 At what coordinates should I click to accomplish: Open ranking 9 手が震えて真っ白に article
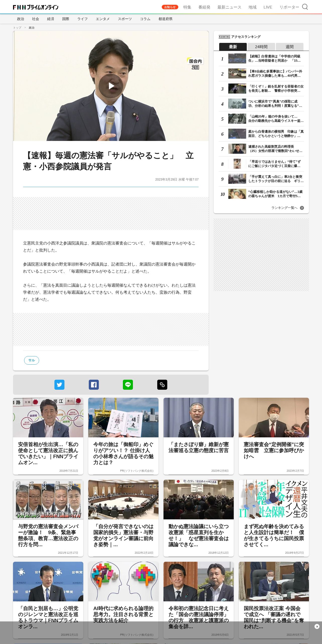(x=261, y=179)
